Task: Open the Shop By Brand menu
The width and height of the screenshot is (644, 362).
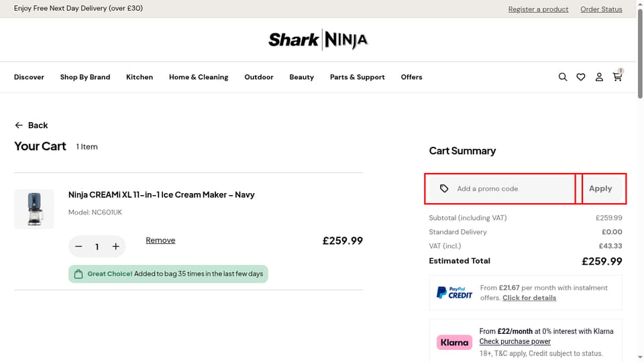Action: [x=85, y=76]
